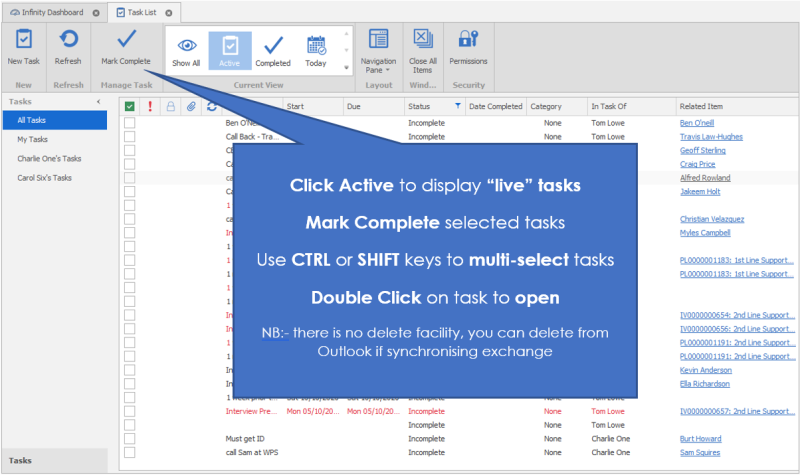Select Charlie One's Tasks in sidebar
Screen dimensions: 800x475
pyautogui.click(x=49, y=158)
